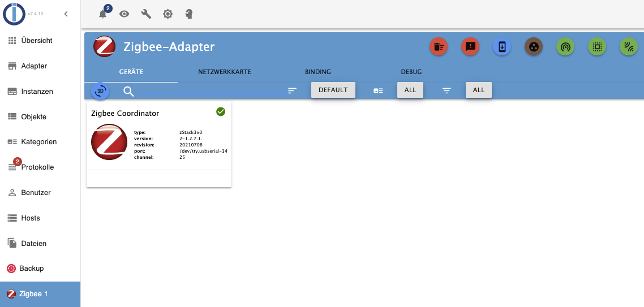Click the green touchlink waves button
The height and width of the screenshot is (307, 644).
[628, 47]
